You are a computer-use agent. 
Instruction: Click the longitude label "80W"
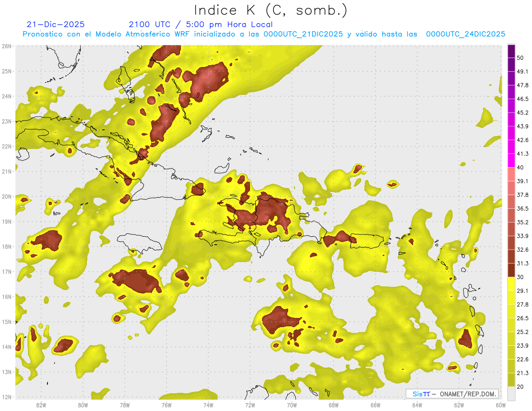(82, 405)
